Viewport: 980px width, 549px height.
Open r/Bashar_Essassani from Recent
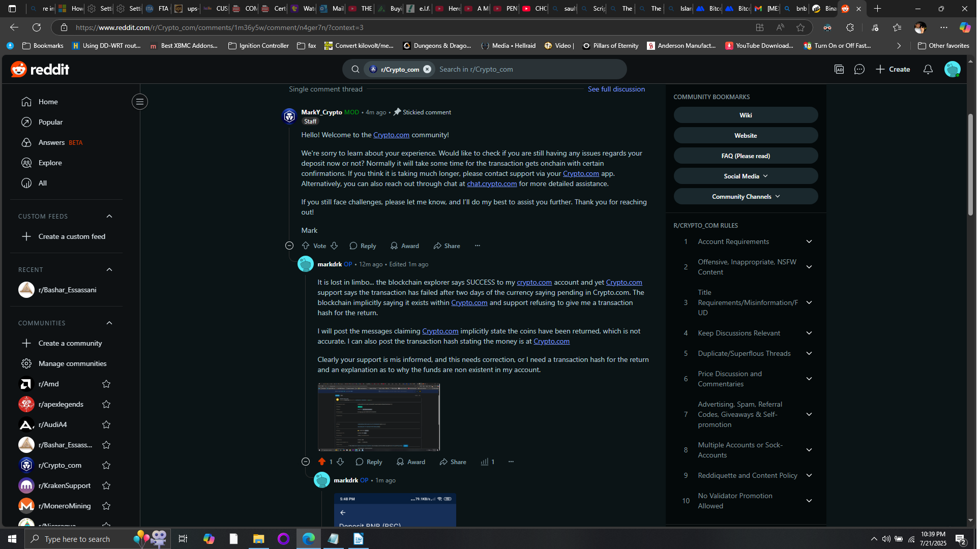(67, 291)
